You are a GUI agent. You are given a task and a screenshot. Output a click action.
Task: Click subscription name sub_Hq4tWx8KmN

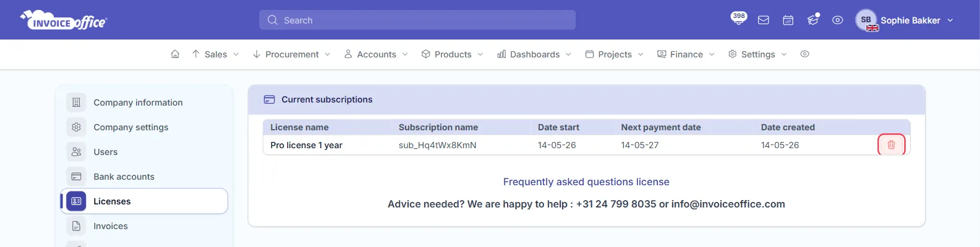(437, 145)
